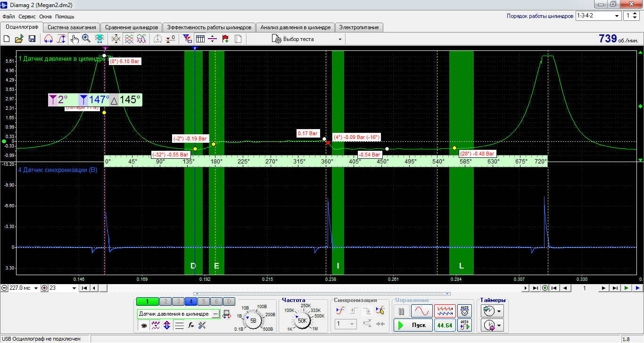Click the red-green crossed waveforms overlay icon
The height and width of the screenshot is (343, 644).
pos(116,39)
